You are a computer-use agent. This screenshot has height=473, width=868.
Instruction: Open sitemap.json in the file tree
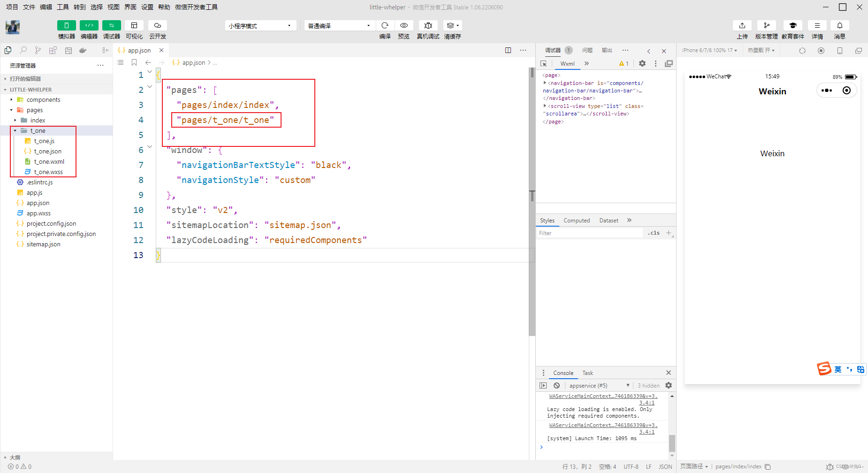(43, 244)
